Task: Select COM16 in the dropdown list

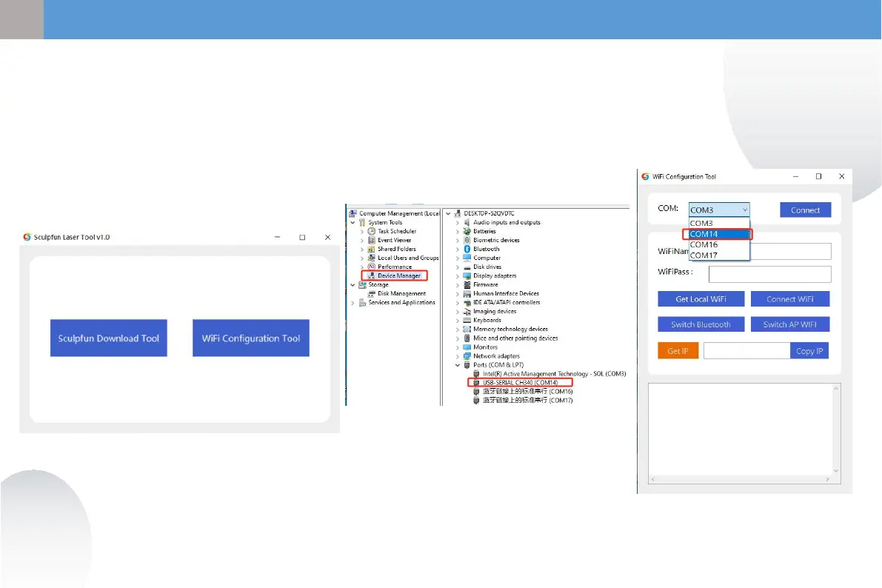Action: [x=719, y=245]
